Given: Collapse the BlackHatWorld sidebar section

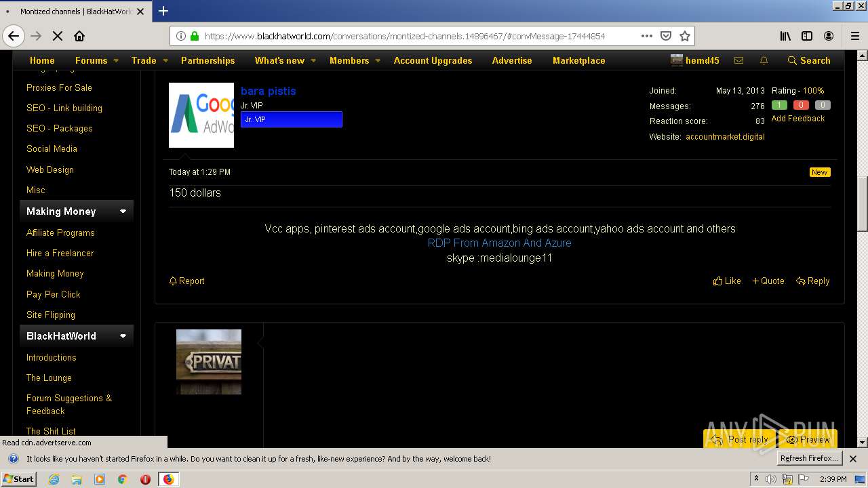Looking at the screenshot, I should 123,336.
